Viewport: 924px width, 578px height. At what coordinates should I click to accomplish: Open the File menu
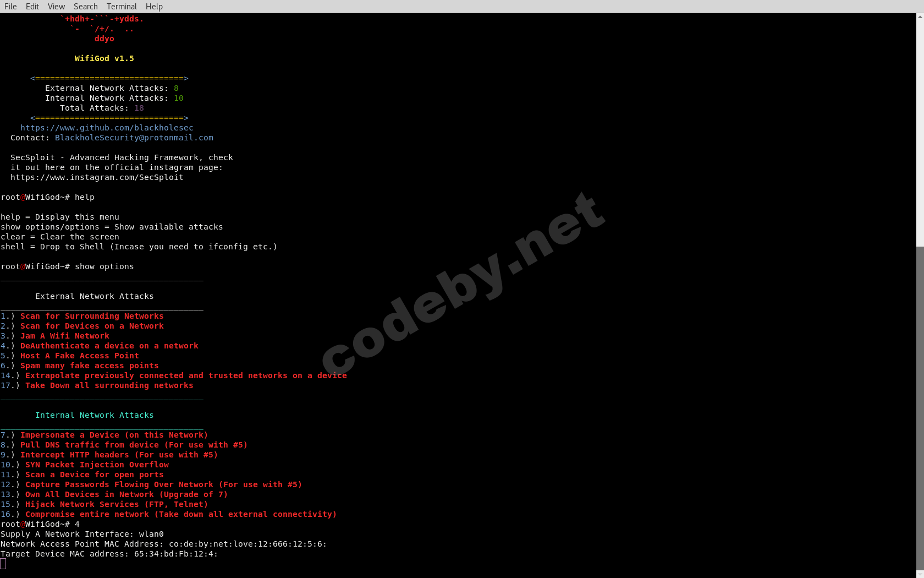click(x=10, y=6)
